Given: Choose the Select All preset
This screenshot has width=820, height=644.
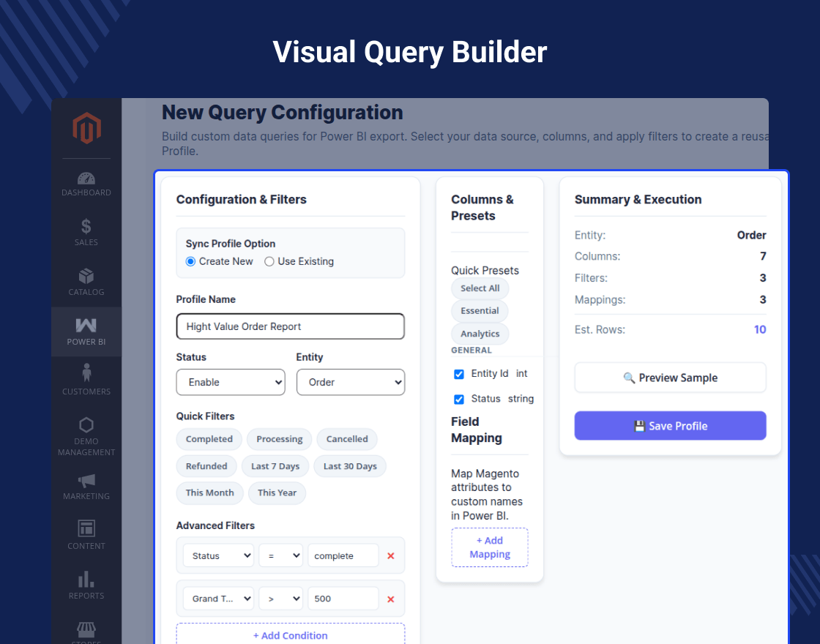Looking at the screenshot, I should click(x=480, y=288).
